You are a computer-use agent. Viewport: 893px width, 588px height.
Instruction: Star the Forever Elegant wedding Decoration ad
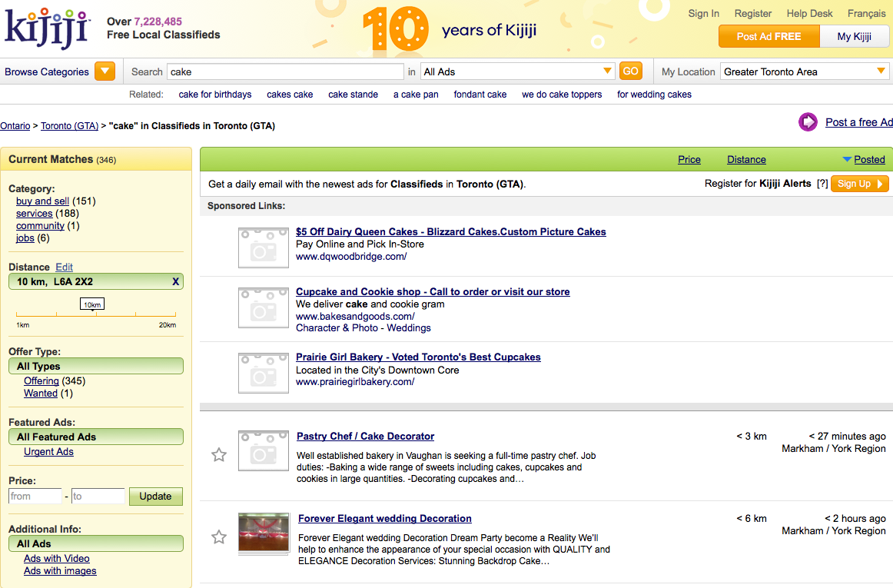219,537
